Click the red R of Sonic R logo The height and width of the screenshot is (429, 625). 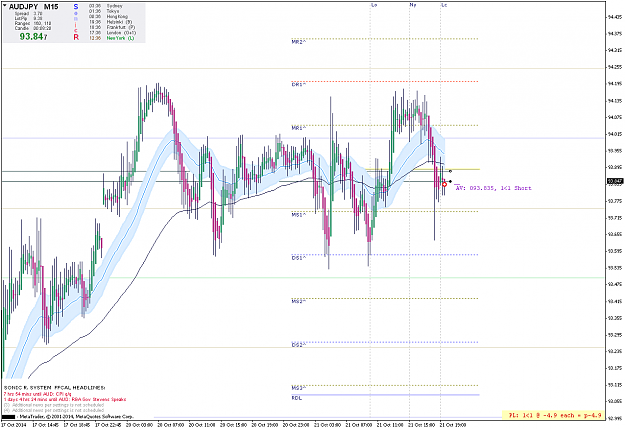[76, 37]
